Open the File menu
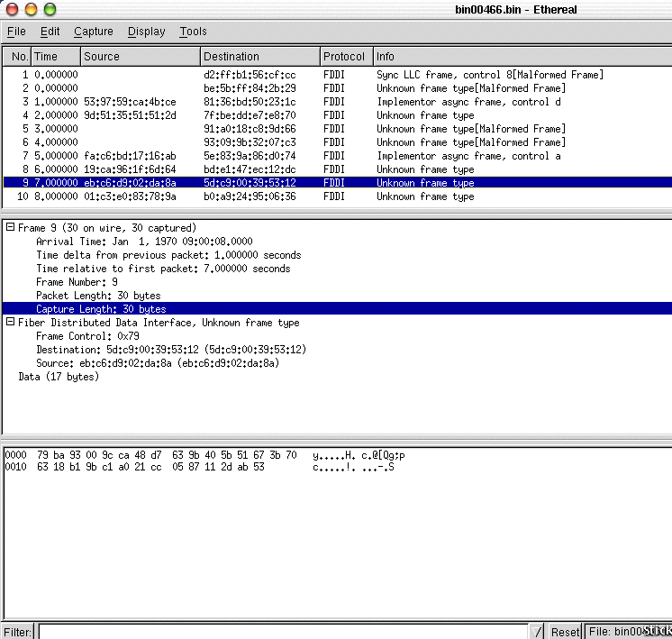The width and height of the screenshot is (672, 639). [x=16, y=32]
